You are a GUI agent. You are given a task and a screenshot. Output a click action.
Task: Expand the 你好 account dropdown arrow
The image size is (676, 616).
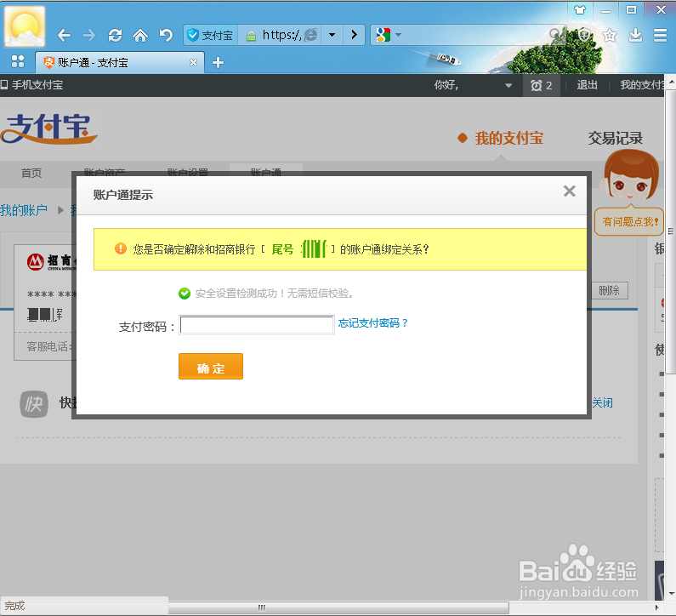coord(508,85)
